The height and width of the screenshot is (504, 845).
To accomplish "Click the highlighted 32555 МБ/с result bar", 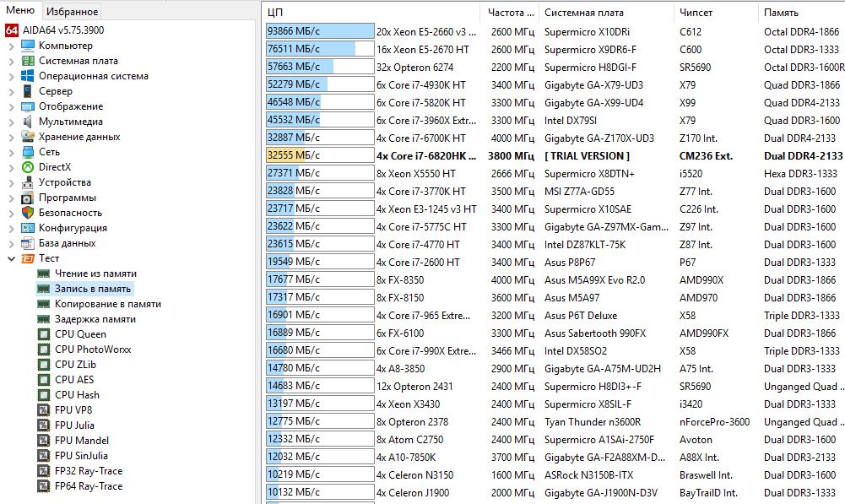I will pos(320,155).
